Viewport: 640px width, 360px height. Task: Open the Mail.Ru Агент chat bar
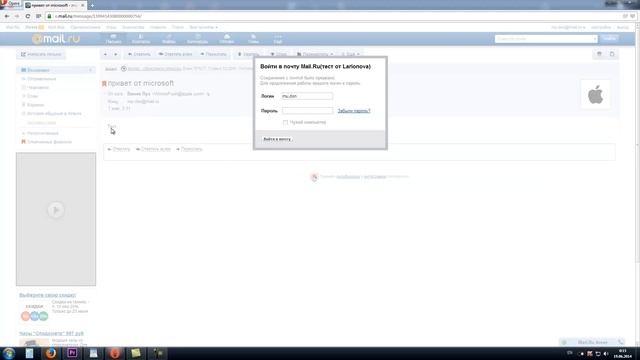[592, 342]
